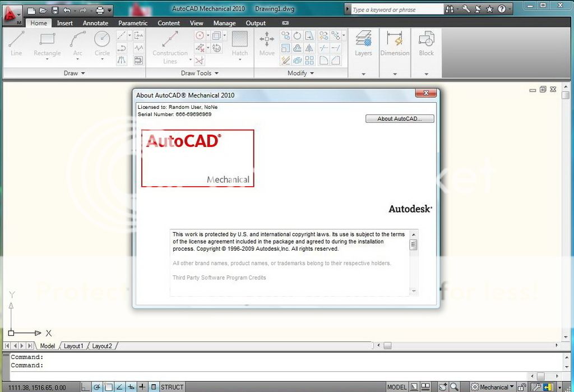Switch to the Annotate ribbon tab

[95, 23]
